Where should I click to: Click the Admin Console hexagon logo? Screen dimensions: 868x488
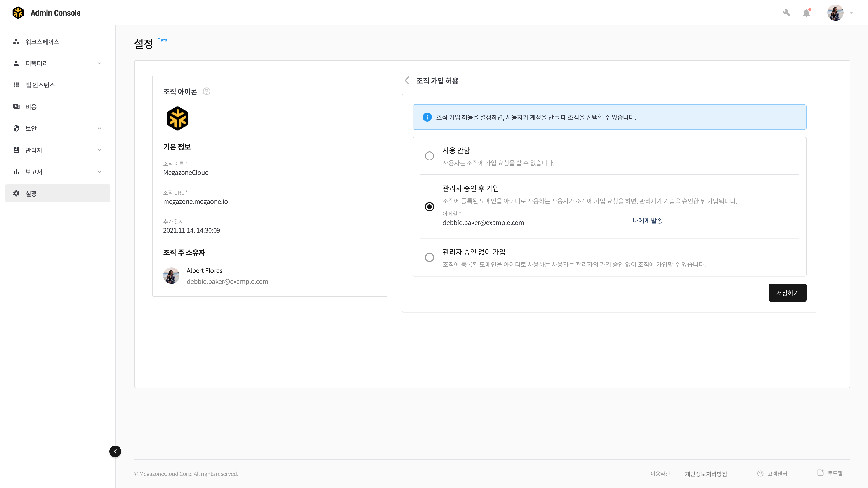[x=18, y=13]
